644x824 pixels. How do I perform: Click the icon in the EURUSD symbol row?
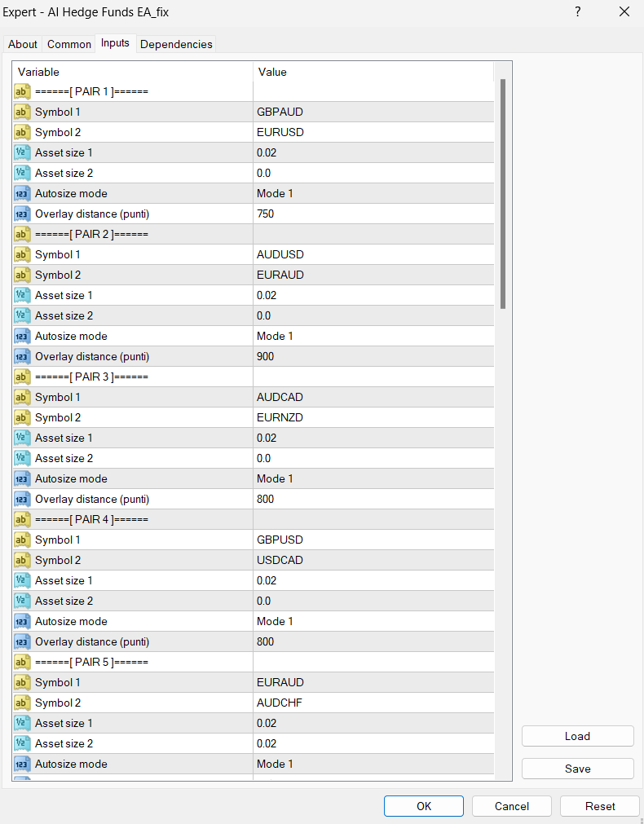[x=23, y=132]
